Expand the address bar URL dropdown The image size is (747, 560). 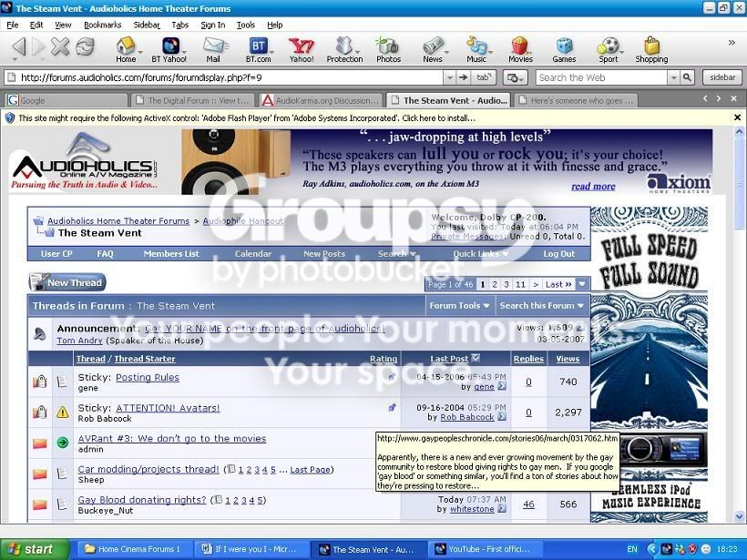pyautogui.click(x=449, y=77)
